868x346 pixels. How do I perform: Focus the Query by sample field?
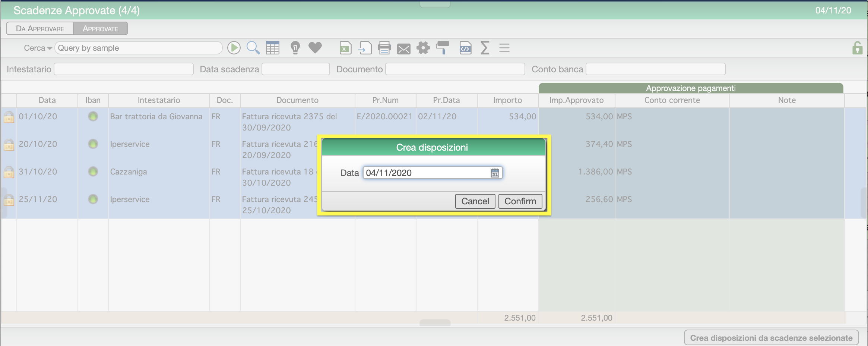coord(139,48)
